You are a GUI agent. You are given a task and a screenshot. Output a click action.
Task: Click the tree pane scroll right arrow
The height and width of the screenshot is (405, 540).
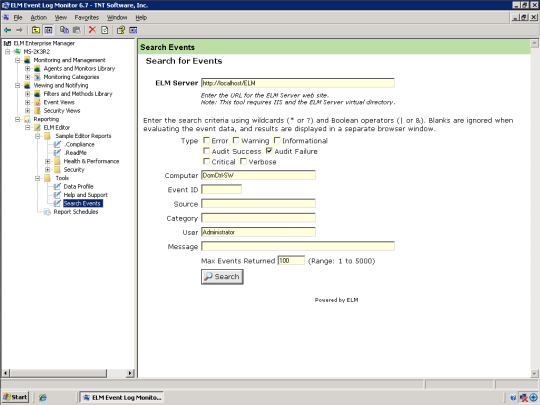click(130, 373)
